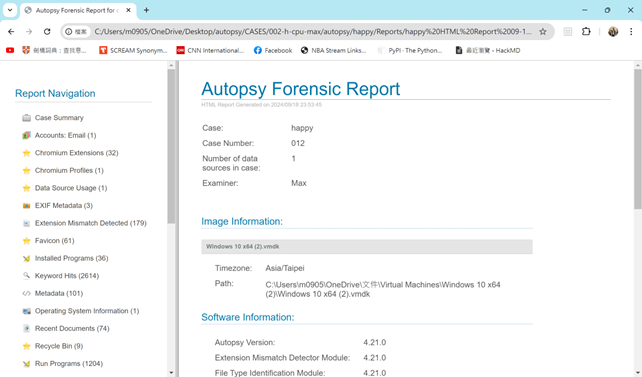Click the Accounts: Email icon
Image resolution: width=642 pixels, height=377 pixels.
(27, 135)
